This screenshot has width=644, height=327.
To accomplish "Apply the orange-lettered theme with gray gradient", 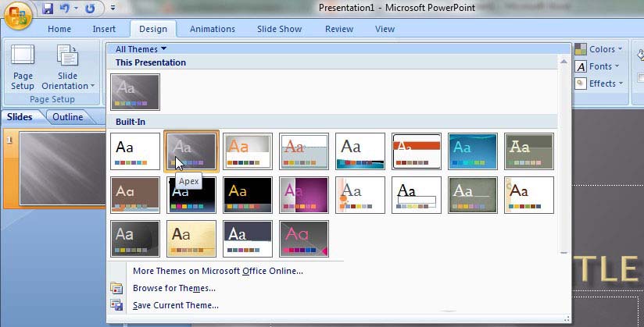I will point(248,151).
